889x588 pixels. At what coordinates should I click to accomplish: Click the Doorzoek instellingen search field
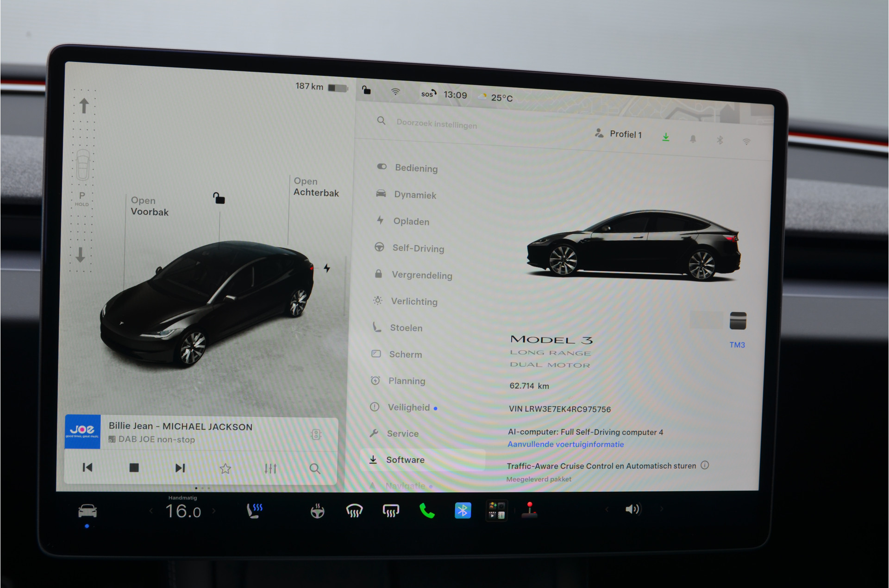tap(437, 124)
